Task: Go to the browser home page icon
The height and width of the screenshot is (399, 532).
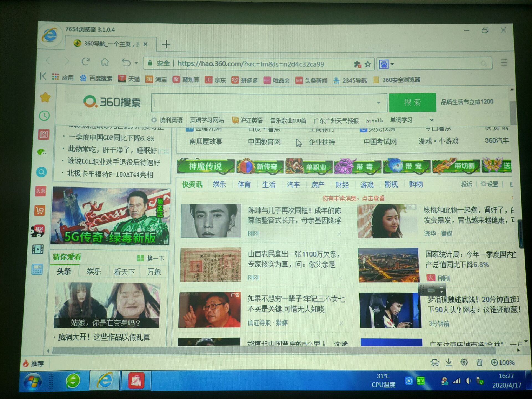Action: [105, 62]
